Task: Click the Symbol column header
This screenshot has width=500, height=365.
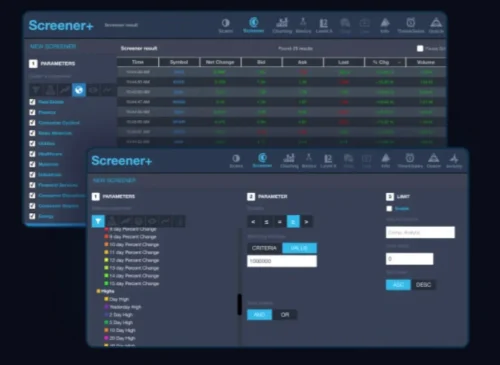Action: coord(179,62)
